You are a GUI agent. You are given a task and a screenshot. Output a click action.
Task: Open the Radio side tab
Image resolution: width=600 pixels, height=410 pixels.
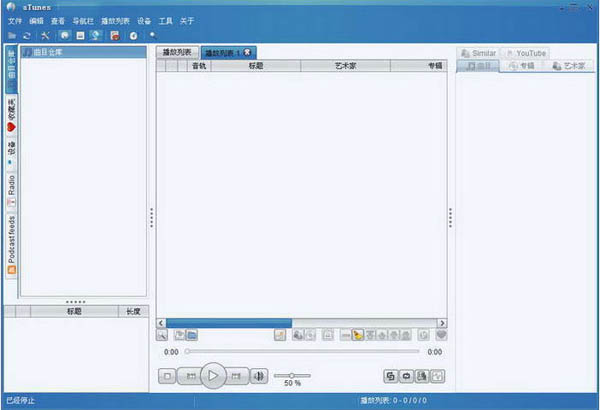11,190
